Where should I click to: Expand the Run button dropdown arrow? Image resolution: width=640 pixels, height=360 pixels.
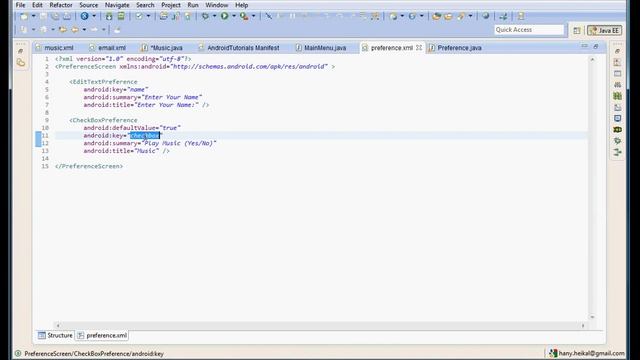(234, 16)
